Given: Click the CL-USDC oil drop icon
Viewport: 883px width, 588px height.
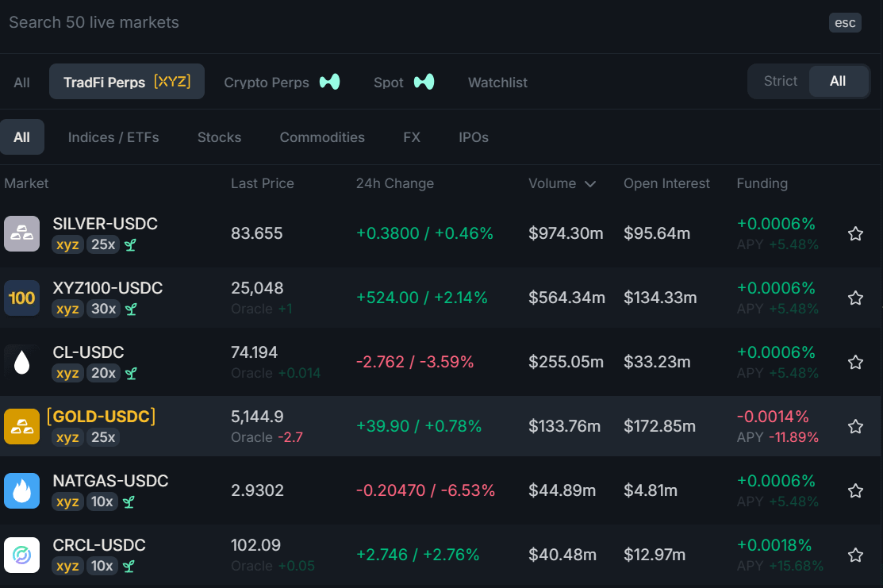Looking at the screenshot, I should tap(21, 363).
